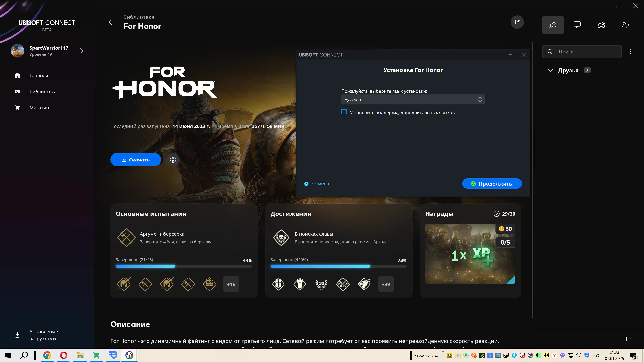Select the knight helmet achievement icon
This screenshot has height=362, width=644.
pyautogui.click(x=278, y=284)
